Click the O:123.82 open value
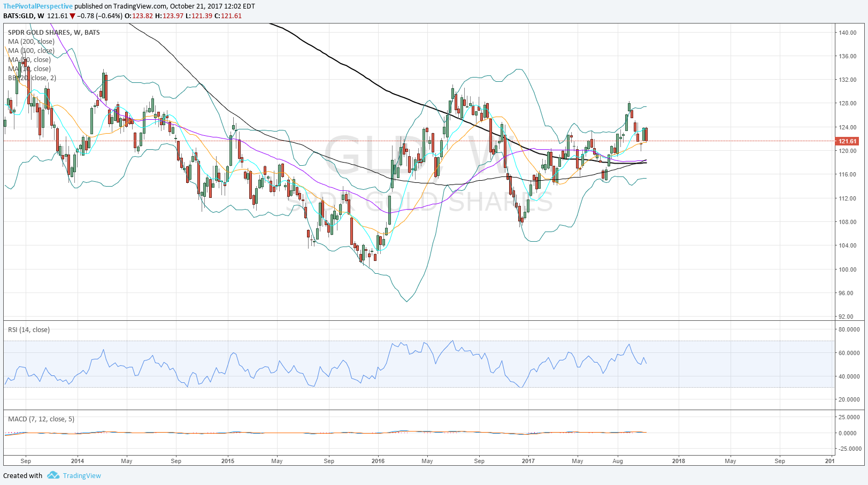 coord(139,16)
